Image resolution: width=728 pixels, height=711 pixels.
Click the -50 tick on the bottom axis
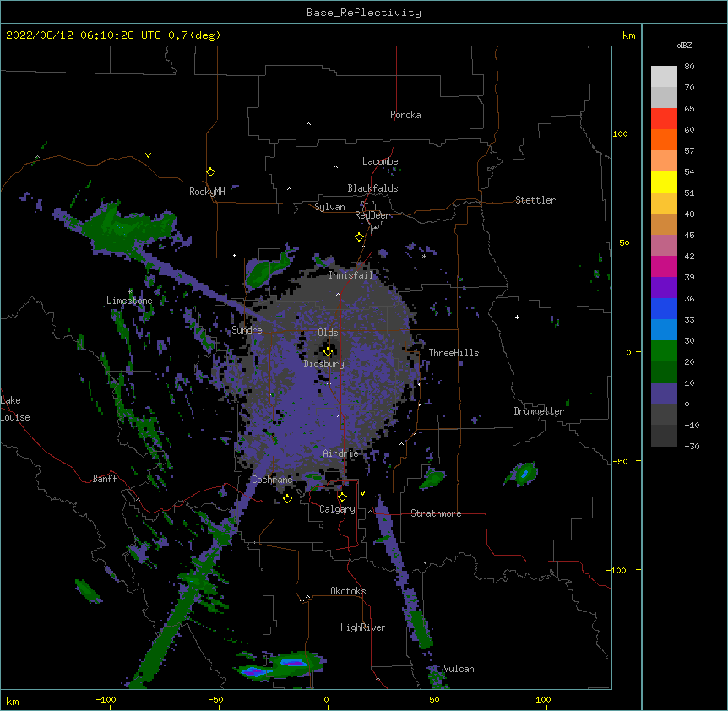215,699
